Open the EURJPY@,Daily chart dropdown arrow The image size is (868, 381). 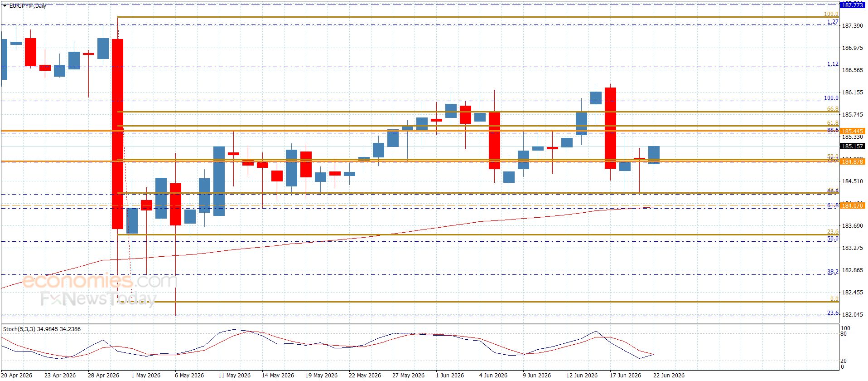(x=5, y=6)
